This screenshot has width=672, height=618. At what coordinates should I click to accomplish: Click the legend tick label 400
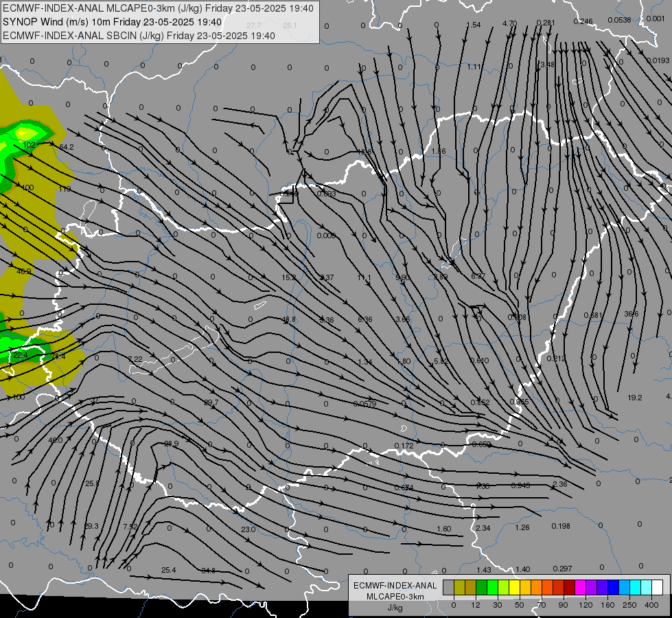click(x=651, y=605)
